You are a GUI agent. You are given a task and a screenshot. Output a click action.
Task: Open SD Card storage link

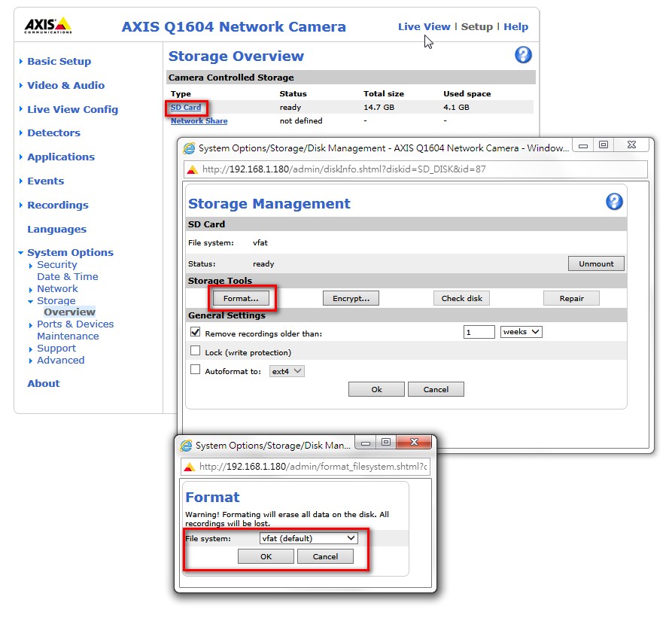[186, 108]
